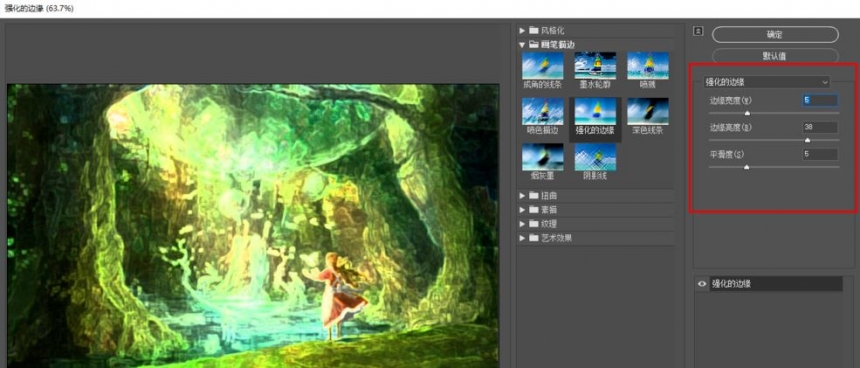The image size is (860, 368).
Task: Toggle the eye icon of the 强化的边缘 effect layer
Action: point(701,284)
